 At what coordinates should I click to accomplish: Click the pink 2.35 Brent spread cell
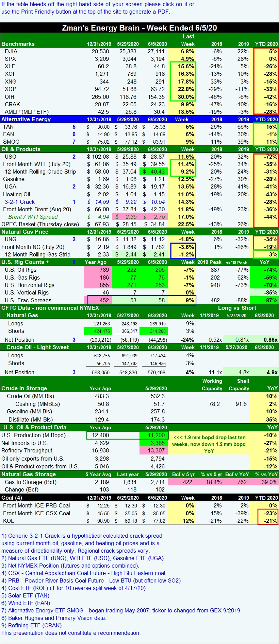126,217
